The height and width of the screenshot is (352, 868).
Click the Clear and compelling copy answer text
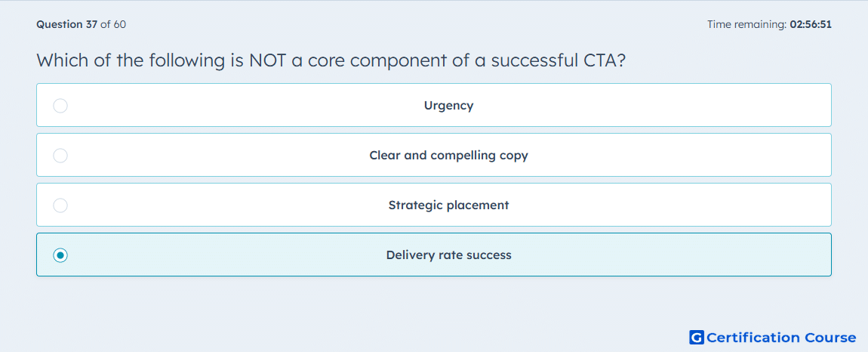[448, 155]
